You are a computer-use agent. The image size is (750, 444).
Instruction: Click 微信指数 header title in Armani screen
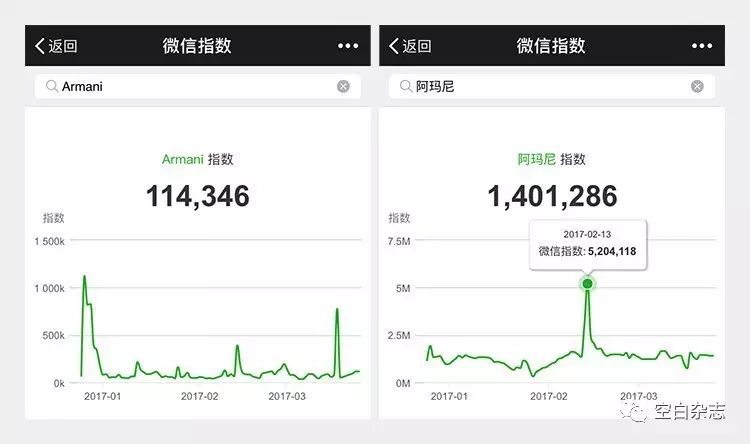(x=197, y=46)
